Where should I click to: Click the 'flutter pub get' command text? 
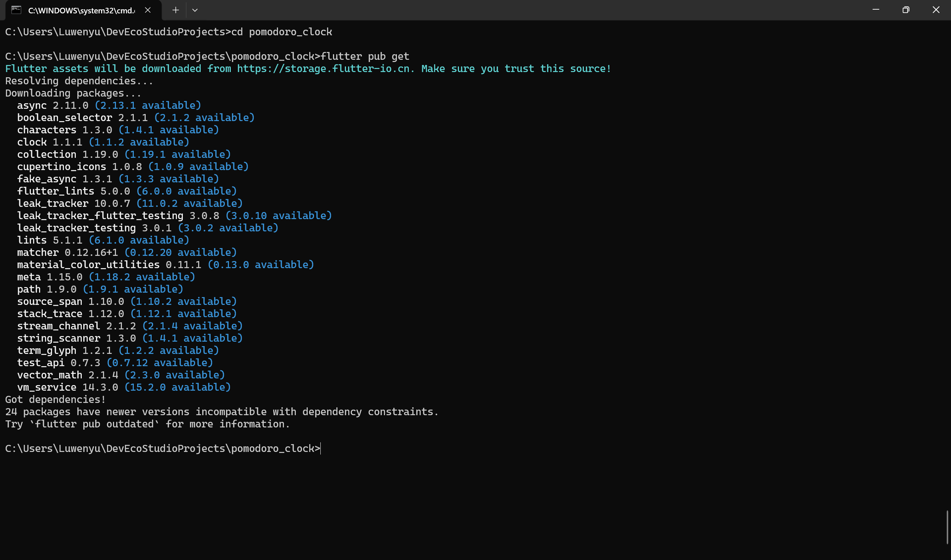[x=365, y=56]
